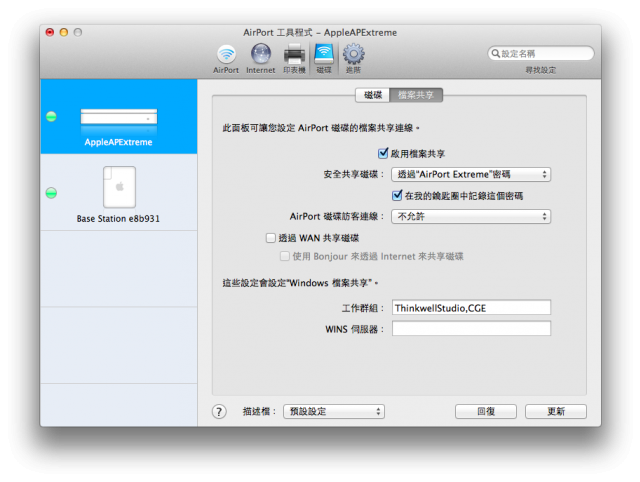Click the 設定名稱 search field
640x482 pixels.
(541, 53)
